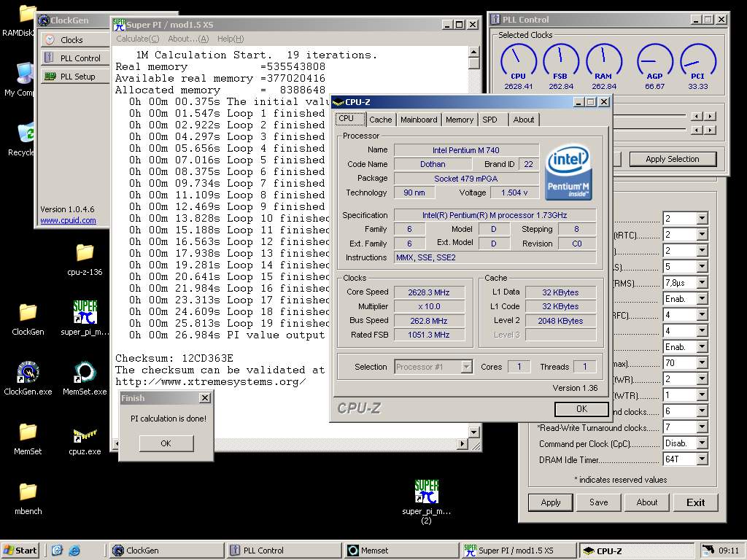The height and width of the screenshot is (560, 747).
Task: Click the system tray icon beside clock
Action: tap(709, 551)
